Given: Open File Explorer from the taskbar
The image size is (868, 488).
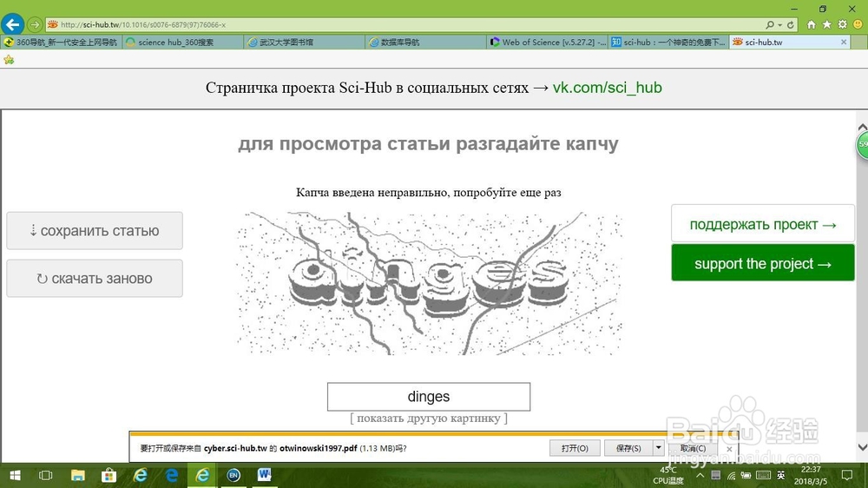Looking at the screenshot, I should coord(77,475).
